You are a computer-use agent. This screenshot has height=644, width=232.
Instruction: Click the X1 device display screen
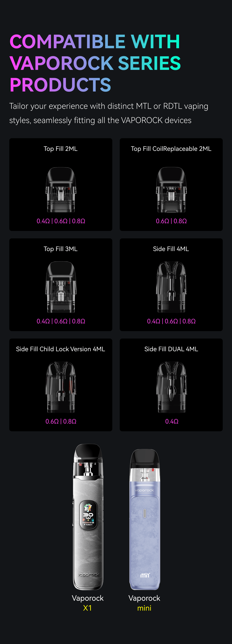(88, 515)
